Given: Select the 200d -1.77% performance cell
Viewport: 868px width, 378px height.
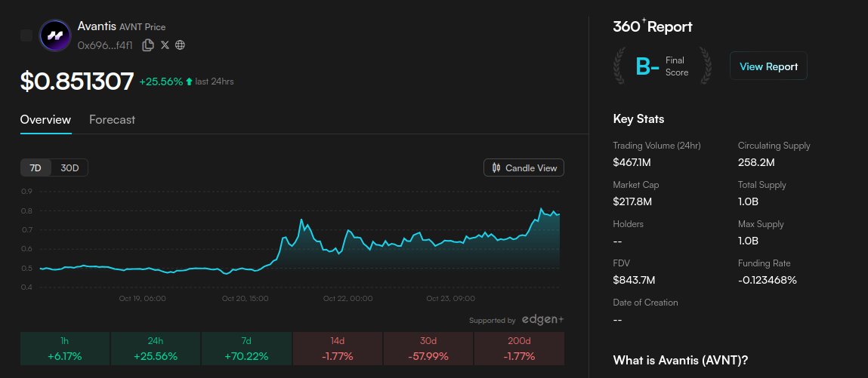Looking at the screenshot, I should [x=519, y=349].
